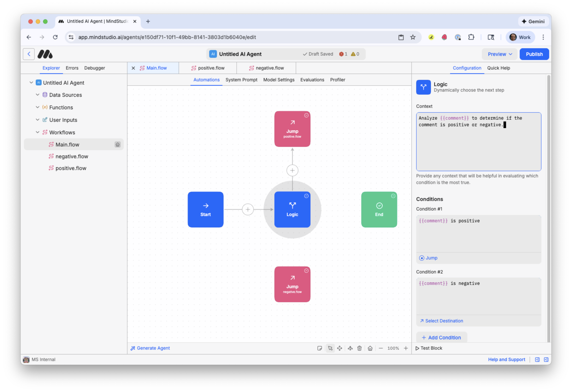Image resolution: width=572 pixels, height=392 pixels.
Task: Click the trash delete icon
Action: pos(360,348)
